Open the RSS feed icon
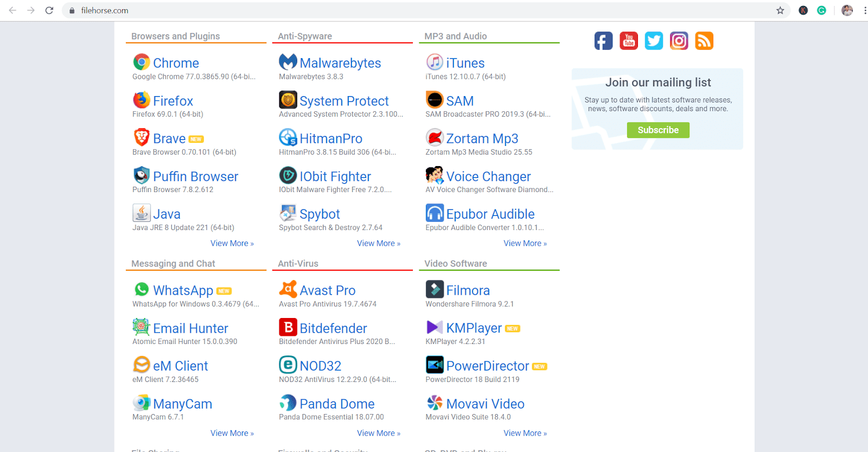 coord(704,41)
